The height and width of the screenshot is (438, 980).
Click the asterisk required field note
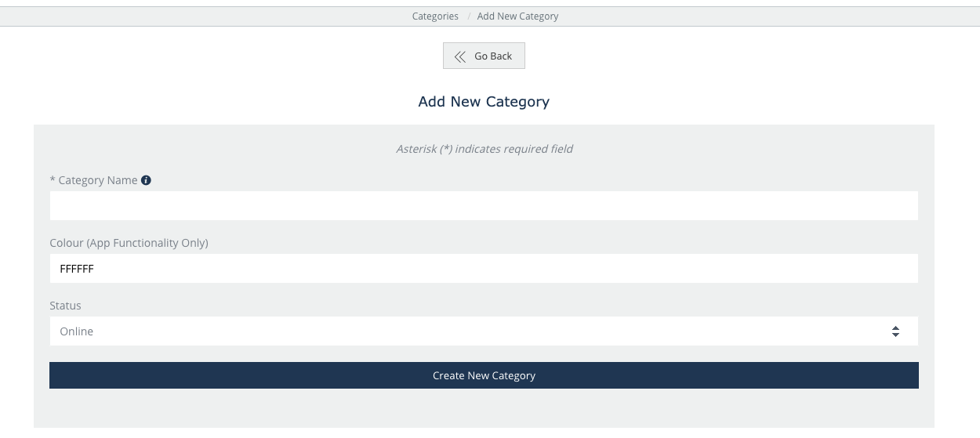pyautogui.click(x=484, y=149)
